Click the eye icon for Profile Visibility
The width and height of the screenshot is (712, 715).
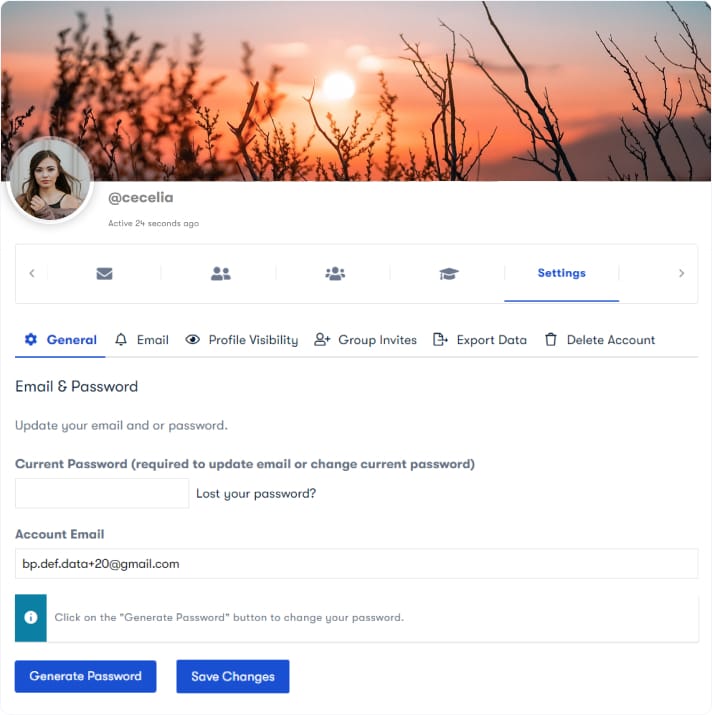(x=192, y=339)
